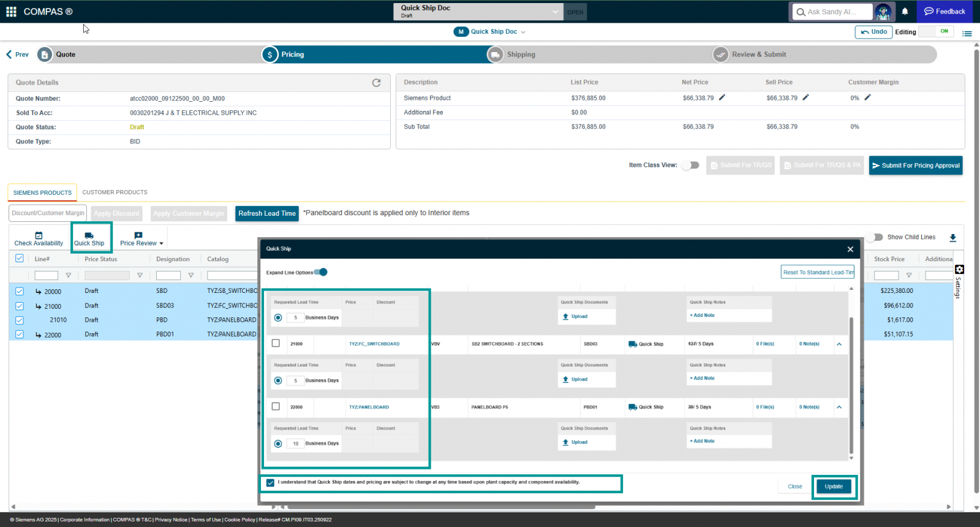Open Quick Ship Doc dropdown in title bar
The image size is (980, 527).
pos(478,12)
